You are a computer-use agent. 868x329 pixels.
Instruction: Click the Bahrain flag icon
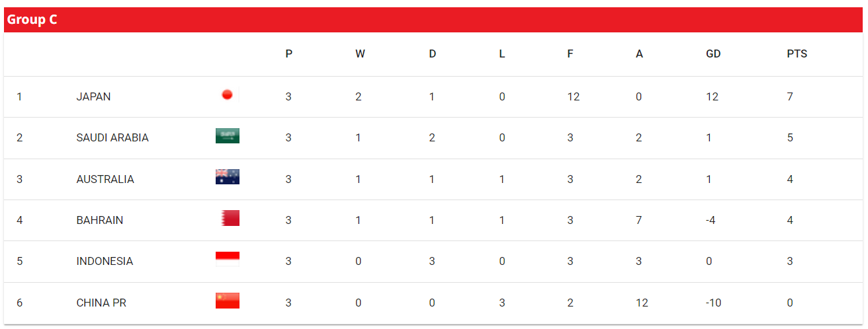click(x=228, y=218)
